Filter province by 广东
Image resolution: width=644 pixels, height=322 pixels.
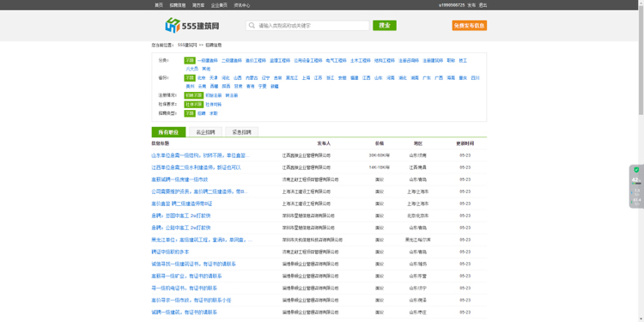tap(427, 77)
